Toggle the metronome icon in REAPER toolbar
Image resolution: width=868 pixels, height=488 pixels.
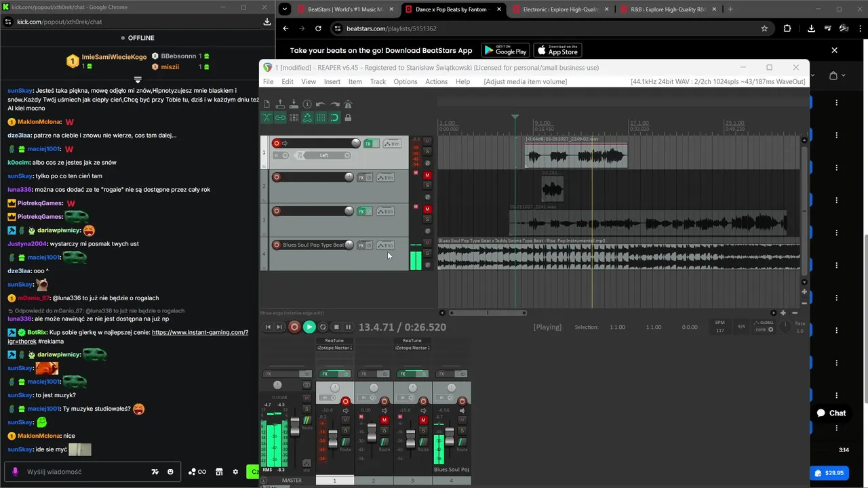[348, 104]
